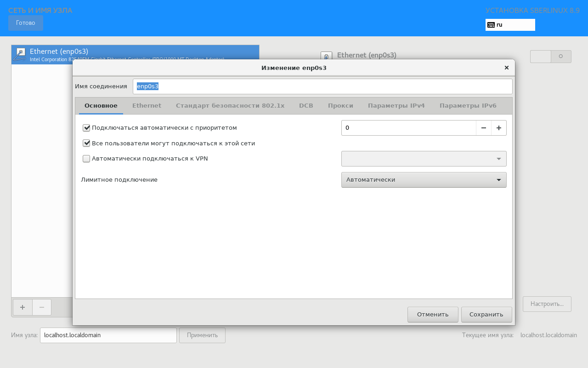Enable automatically connect to VPN checkbox
Image resolution: width=588 pixels, height=368 pixels.
(x=86, y=159)
